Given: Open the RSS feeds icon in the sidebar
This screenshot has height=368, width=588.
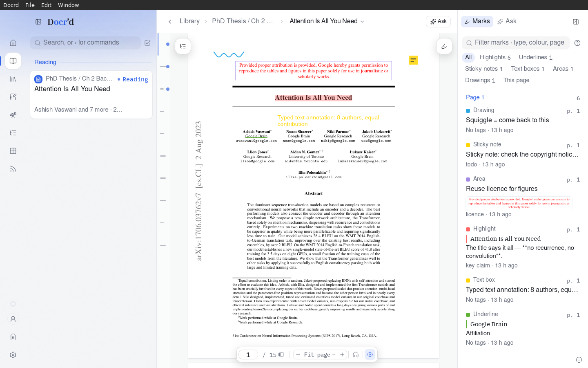Looking at the screenshot, I should point(13,169).
